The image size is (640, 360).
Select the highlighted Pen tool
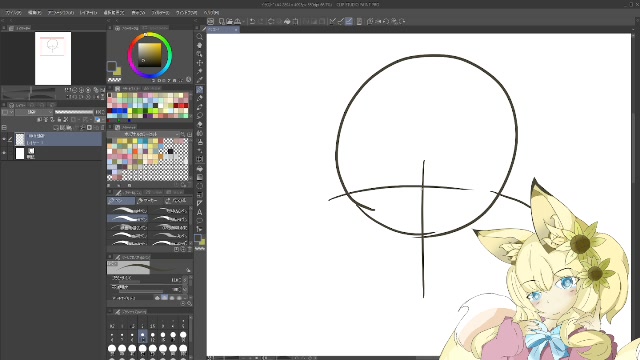[x=200, y=90]
